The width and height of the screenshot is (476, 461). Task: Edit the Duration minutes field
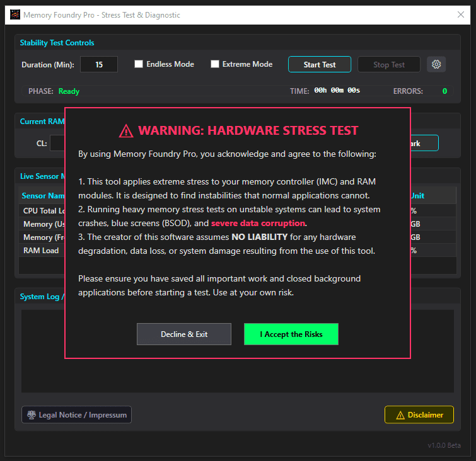click(99, 64)
